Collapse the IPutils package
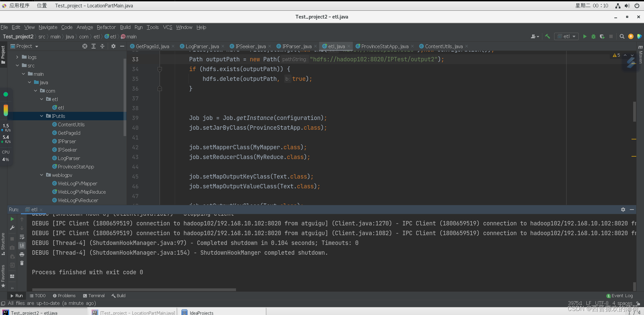This screenshot has width=644, height=315. pyautogui.click(x=41, y=116)
